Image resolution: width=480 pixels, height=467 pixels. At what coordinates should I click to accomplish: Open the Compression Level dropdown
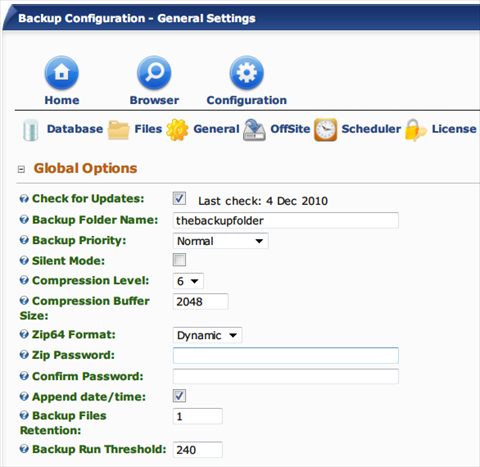click(x=188, y=281)
